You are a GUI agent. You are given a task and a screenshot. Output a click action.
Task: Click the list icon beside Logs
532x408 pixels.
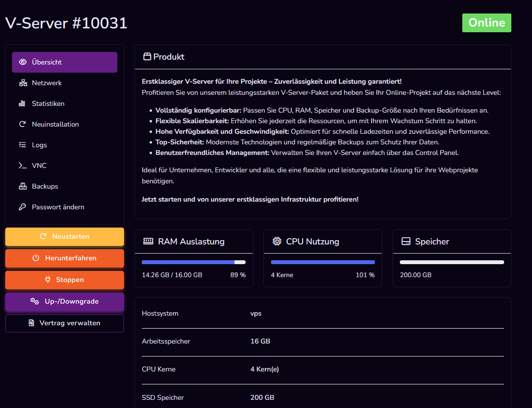23,145
